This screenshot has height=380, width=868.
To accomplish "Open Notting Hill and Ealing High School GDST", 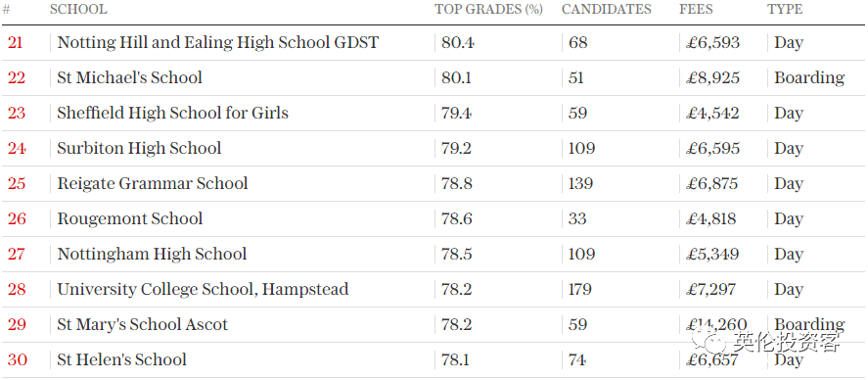I will pyautogui.click(x=217, y=43).
